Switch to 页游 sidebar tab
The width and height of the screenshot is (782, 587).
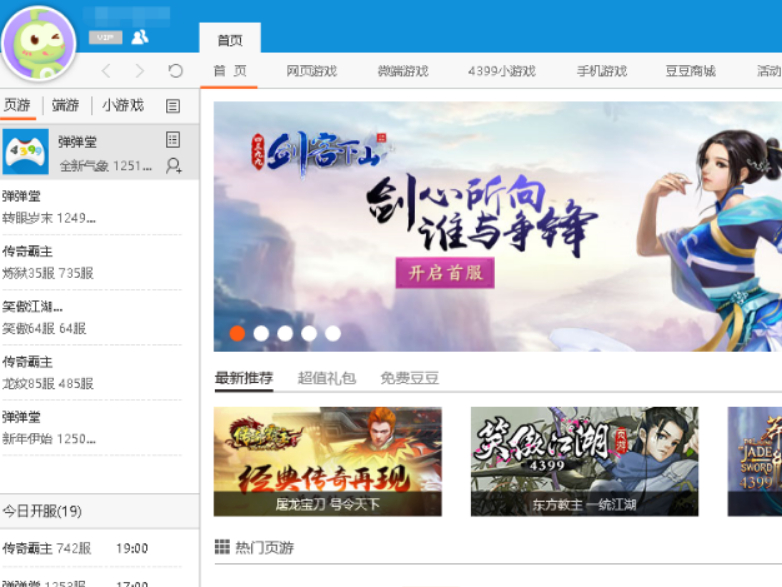coord(17,105)
